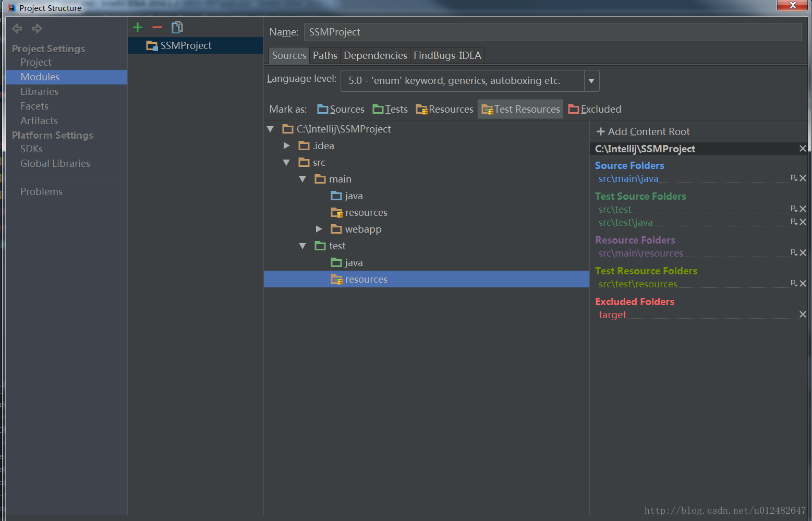
Task: Switch to the Paths tab
Action: [325, 55]
